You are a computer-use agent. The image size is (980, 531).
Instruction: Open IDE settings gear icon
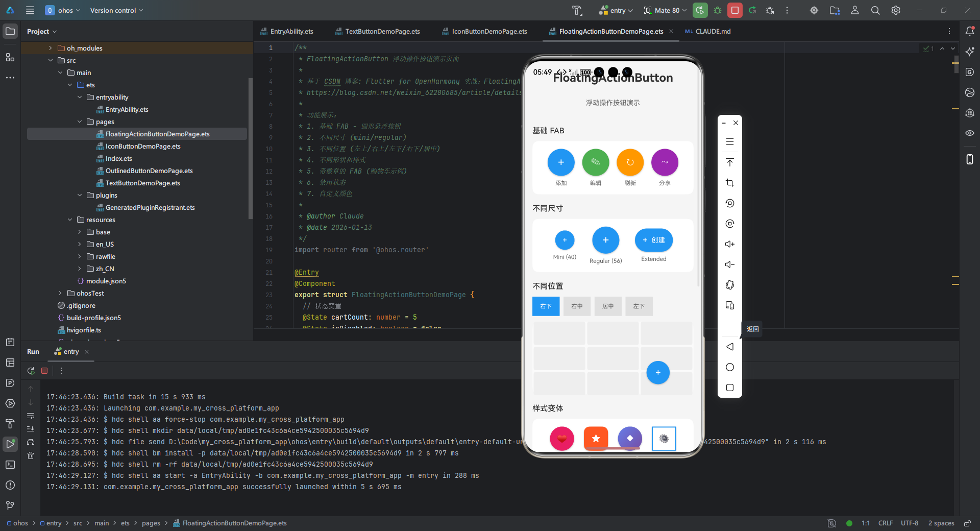pyautogui.click(x=896, y=10)
